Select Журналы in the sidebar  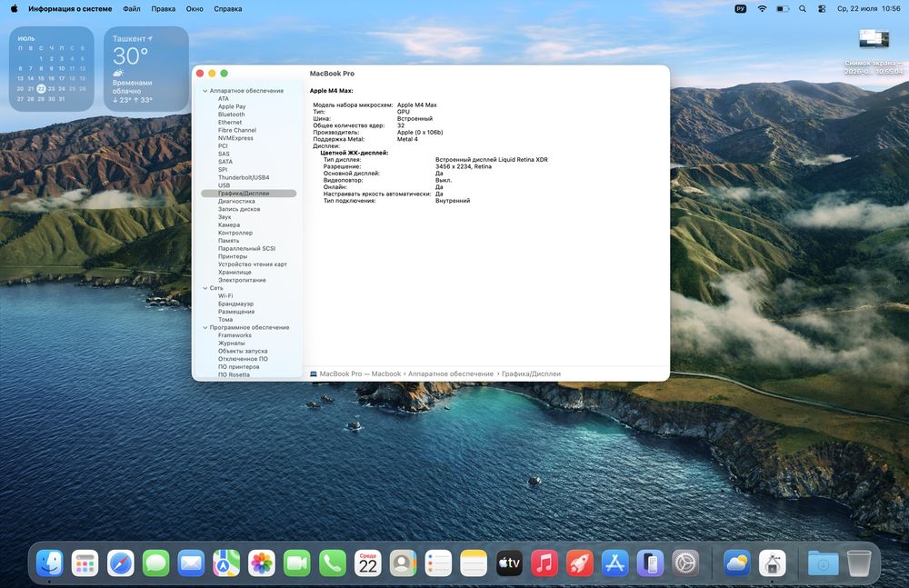pos(231,344)
